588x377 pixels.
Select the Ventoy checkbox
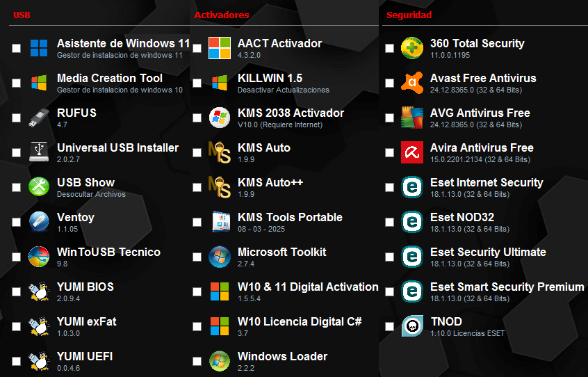16,222
